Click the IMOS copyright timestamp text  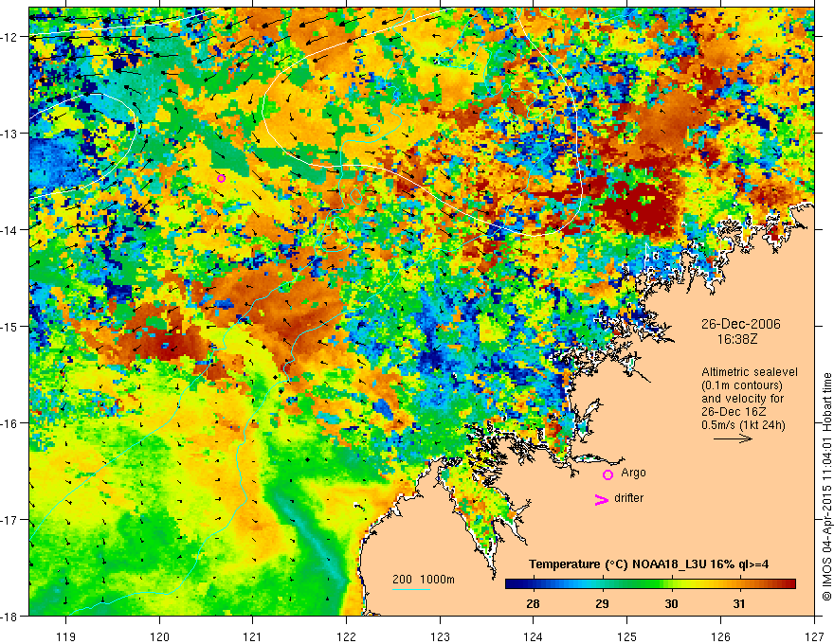click(x=826, y=487)
